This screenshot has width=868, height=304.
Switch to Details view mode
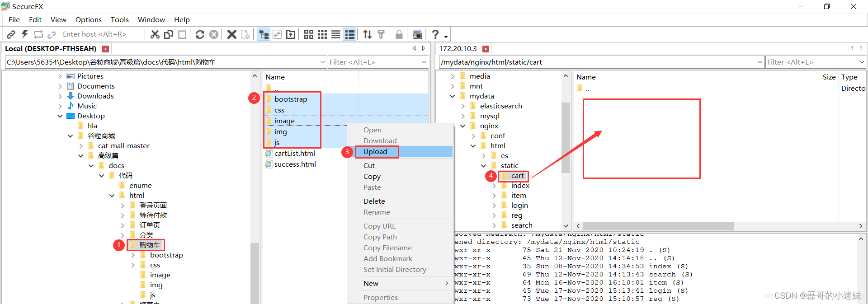click(x=350, y=34)
